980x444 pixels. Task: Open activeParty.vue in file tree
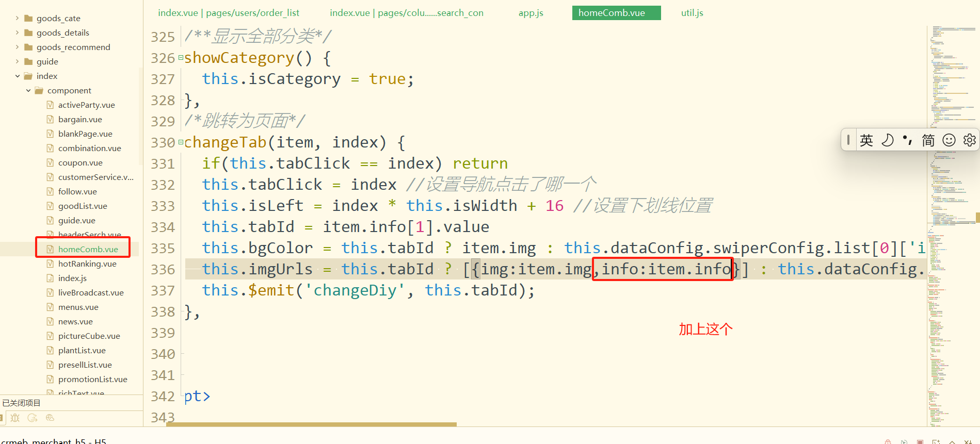87,105
